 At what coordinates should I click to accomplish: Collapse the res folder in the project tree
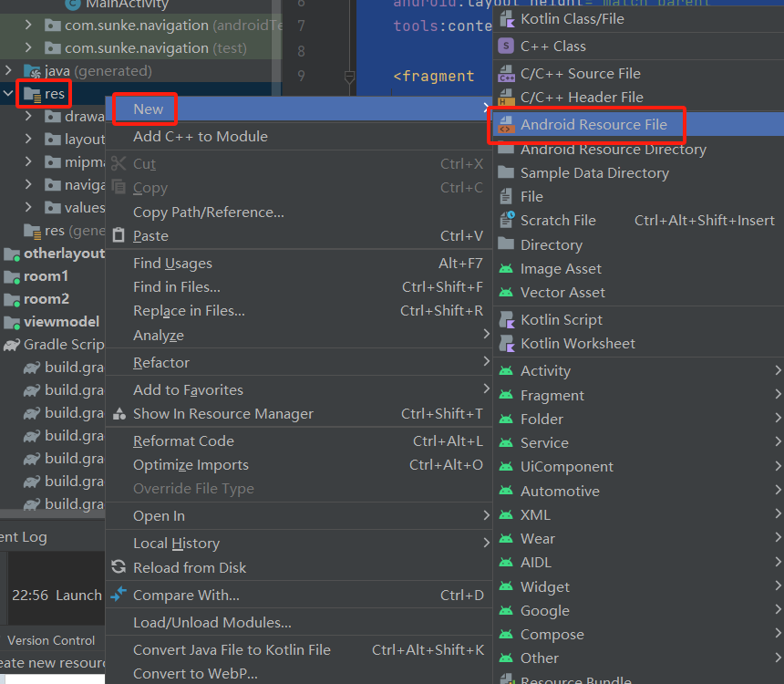click(x=9, y=93)
